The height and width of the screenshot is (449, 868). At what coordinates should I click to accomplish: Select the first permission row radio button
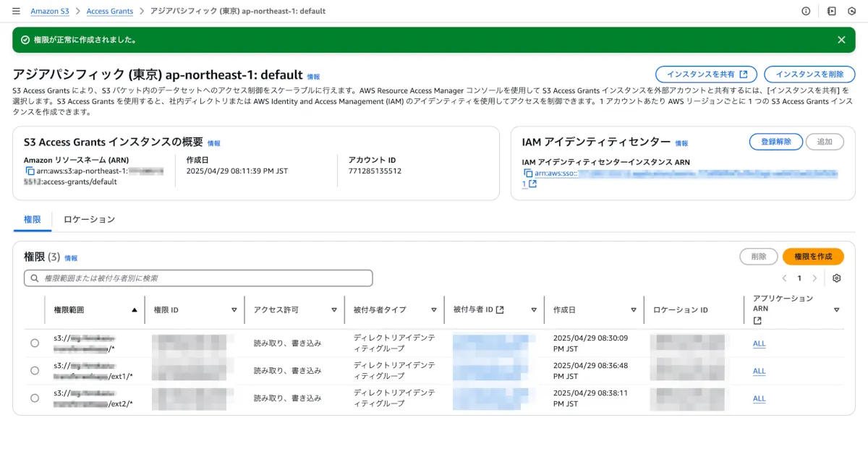click(x=35, y=343)
